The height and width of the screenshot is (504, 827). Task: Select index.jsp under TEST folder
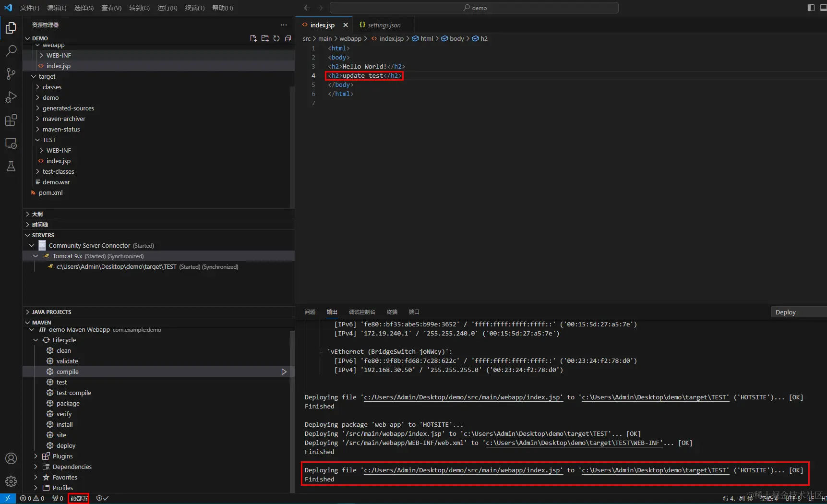pyautogui.click(x=58, y=161)
